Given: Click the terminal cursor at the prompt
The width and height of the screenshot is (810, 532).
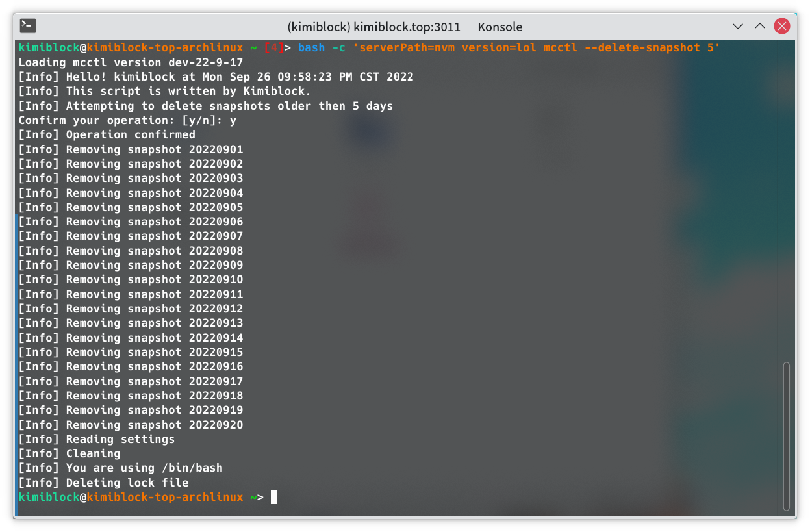Looking at the screenshot, I should 274,497.
